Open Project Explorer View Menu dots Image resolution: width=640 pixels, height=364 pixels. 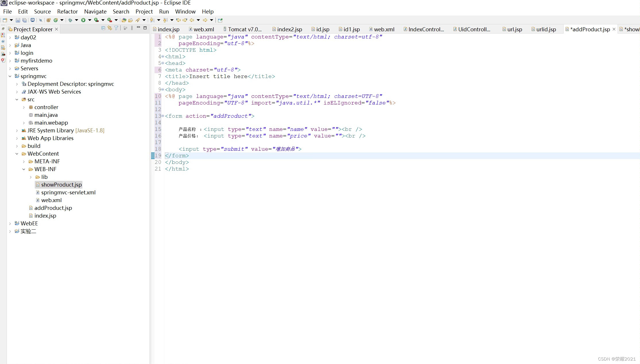[132, 28]
